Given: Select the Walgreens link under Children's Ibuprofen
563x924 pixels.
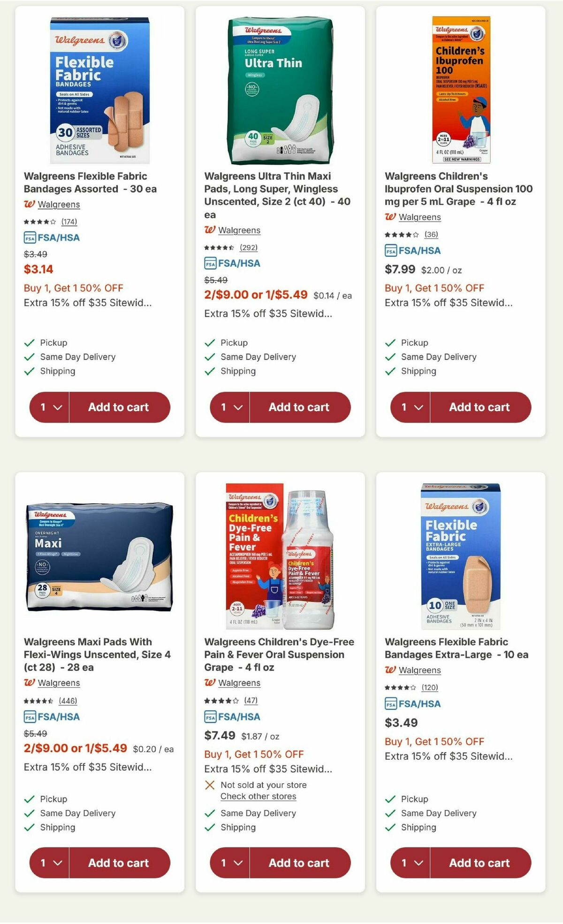Looking at the screenshot, I should coord(420,217).
